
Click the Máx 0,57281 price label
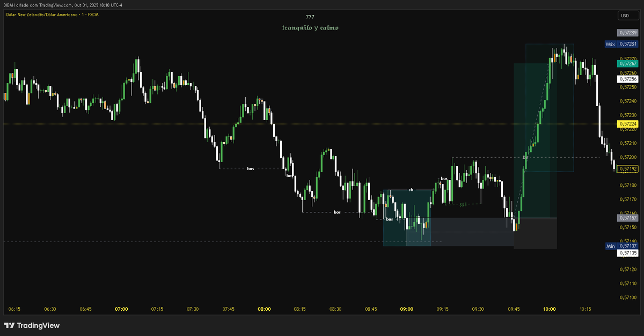coord(621,44)
